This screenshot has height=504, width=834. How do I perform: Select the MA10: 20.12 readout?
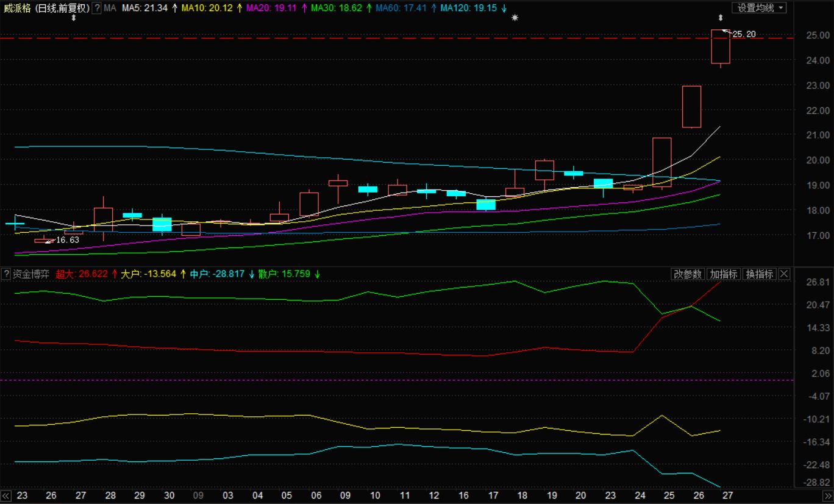pos(207,8)
